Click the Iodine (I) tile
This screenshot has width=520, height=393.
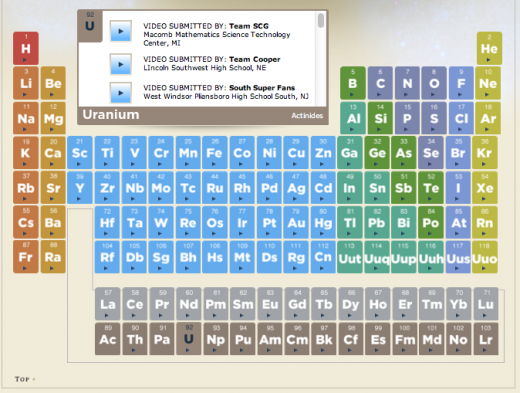tap(458, 187)
